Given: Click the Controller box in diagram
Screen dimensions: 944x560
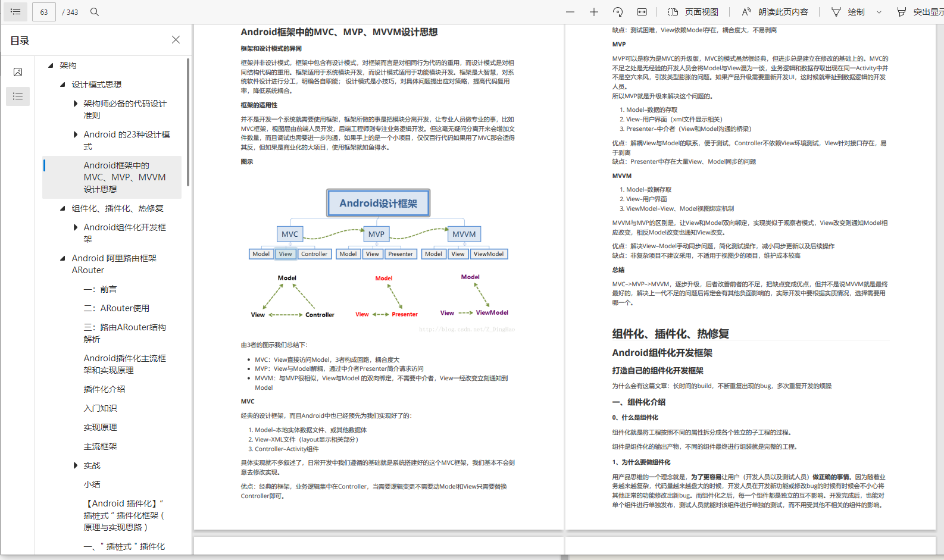Looking at the screenshot, I should click(314, 254).
